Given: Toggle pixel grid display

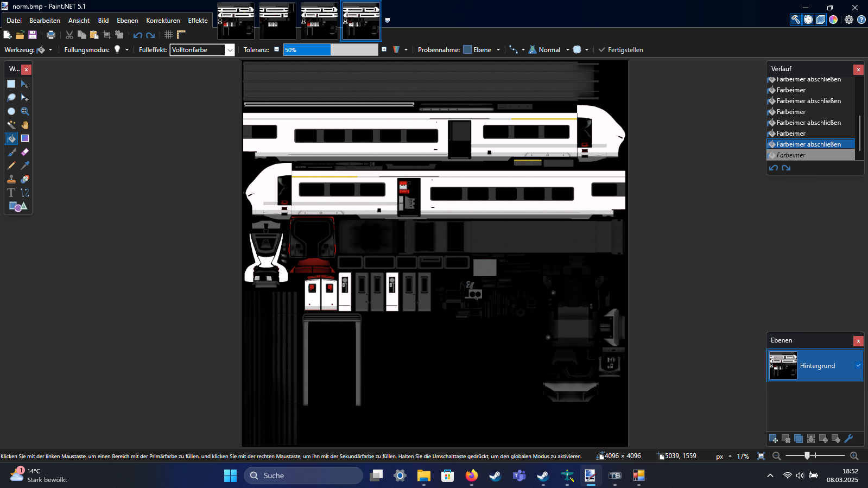Looking at the screenshot, I should (x=169, y=35).
